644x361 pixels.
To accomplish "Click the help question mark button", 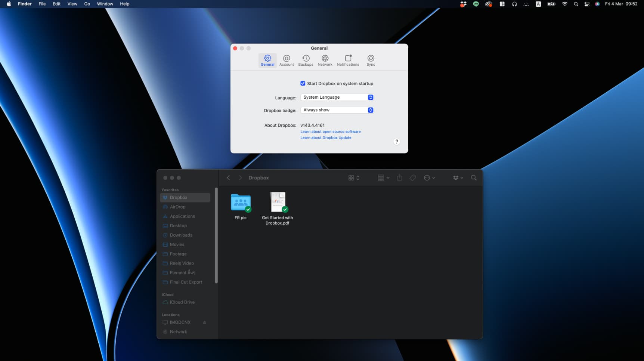I will click(397, 142).
